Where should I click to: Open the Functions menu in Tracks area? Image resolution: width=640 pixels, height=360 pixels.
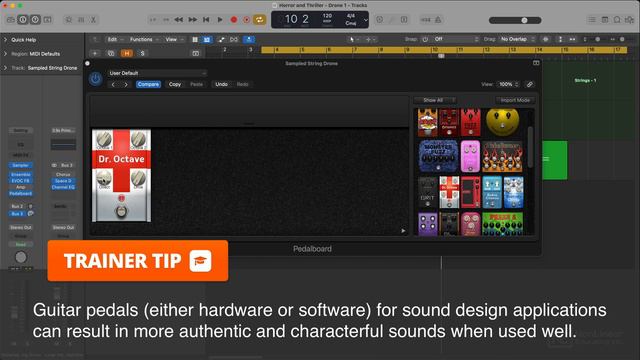[x=144, y=40]
